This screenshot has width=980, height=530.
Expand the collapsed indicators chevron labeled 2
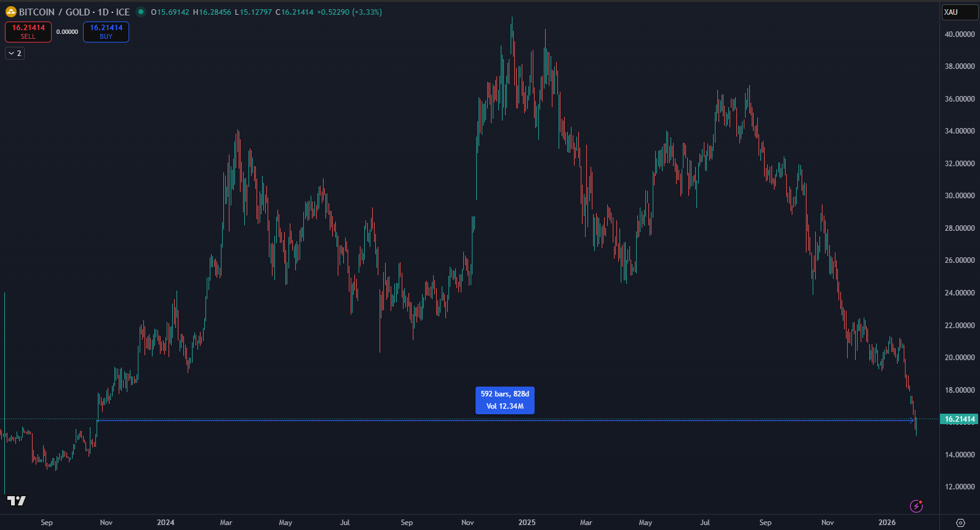click(x=15, y=54)
